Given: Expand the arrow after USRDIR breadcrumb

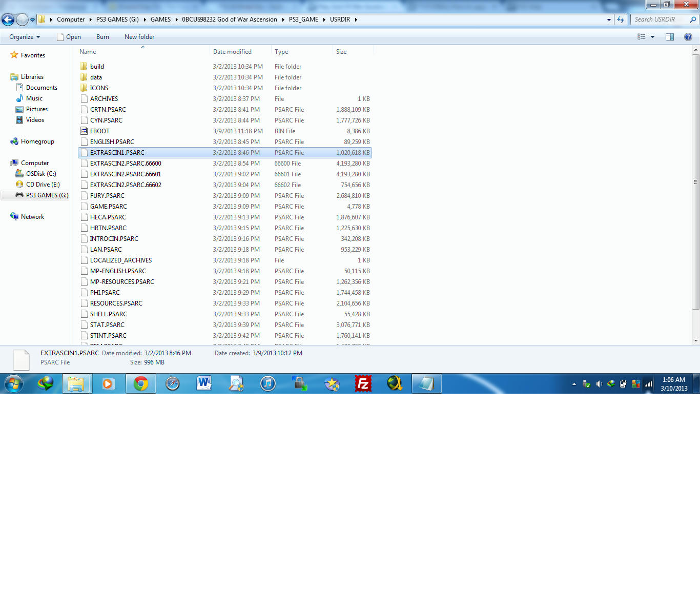Looking at the screenshot, I should click(356, 19).
